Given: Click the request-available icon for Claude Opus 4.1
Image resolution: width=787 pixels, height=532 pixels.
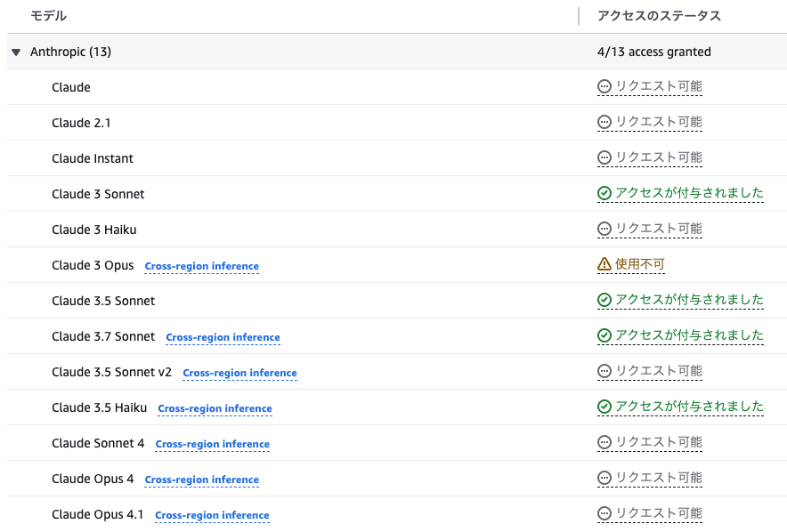Looking at the screenshot, I should [604, 514].
